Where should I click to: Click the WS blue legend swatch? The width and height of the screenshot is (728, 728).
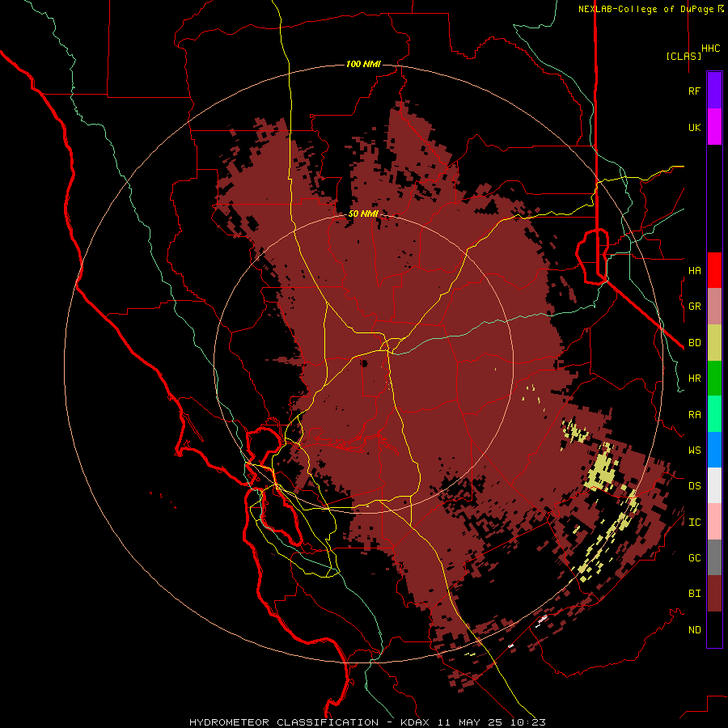click(714, 450)
